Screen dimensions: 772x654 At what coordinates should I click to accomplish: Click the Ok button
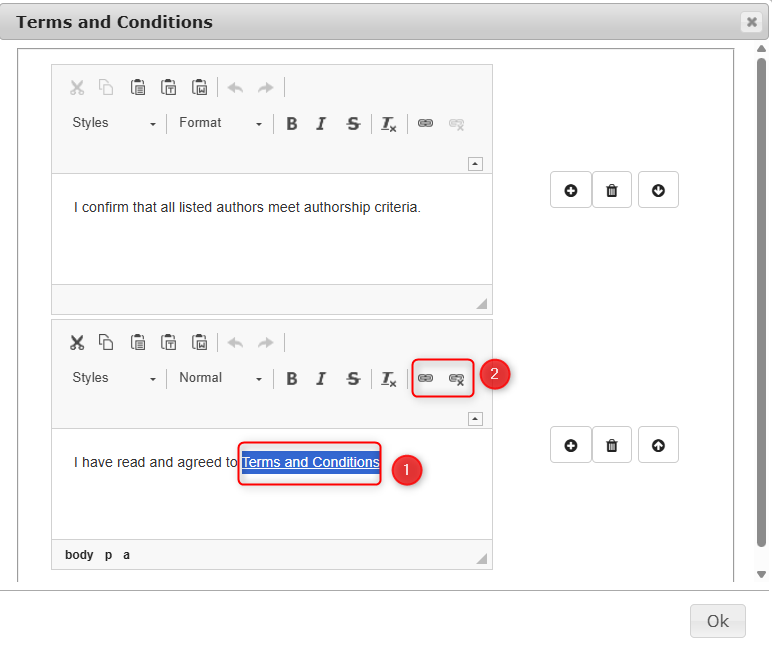pos(717,621)
